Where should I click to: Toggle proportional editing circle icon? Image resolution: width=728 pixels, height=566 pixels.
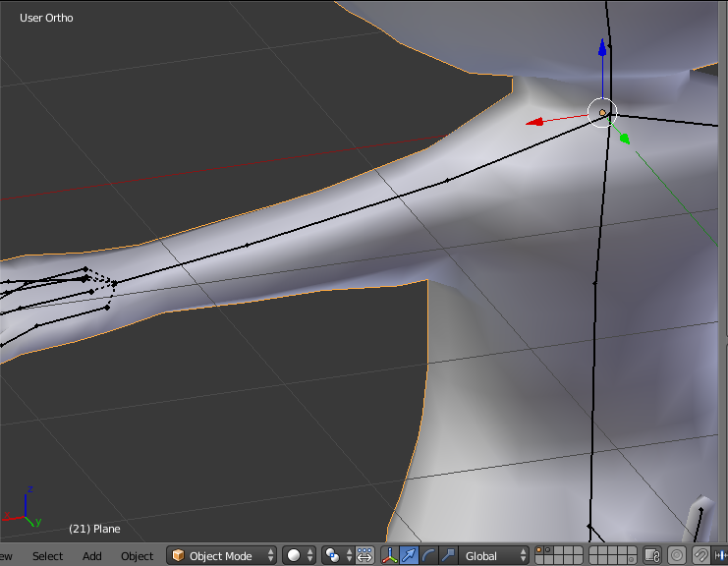click(677, 555)
